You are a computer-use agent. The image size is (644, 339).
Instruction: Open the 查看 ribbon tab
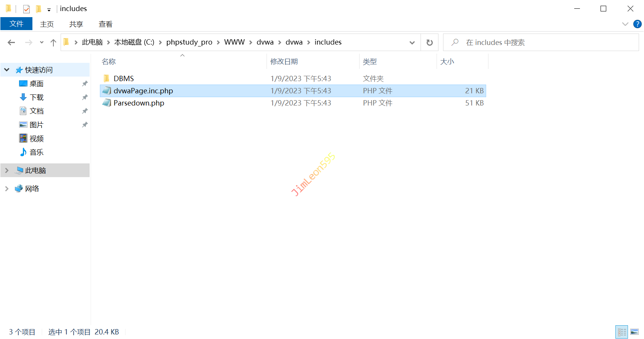(x=105, y=24)
